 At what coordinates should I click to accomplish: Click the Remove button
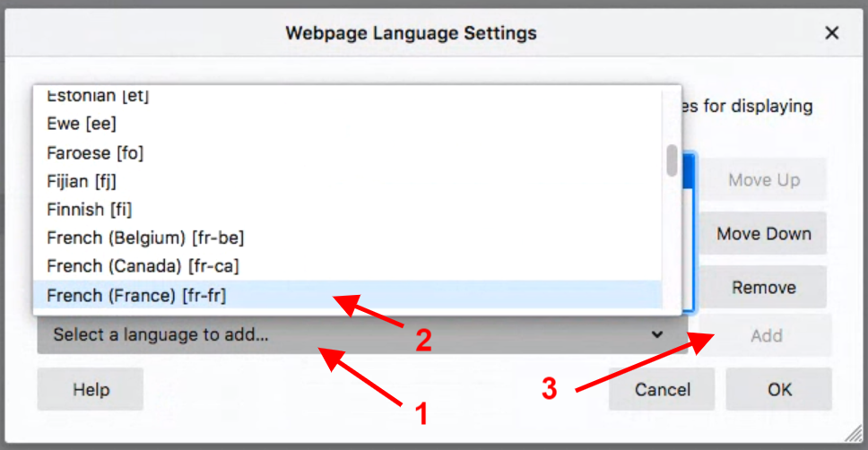tap(763, 288)
